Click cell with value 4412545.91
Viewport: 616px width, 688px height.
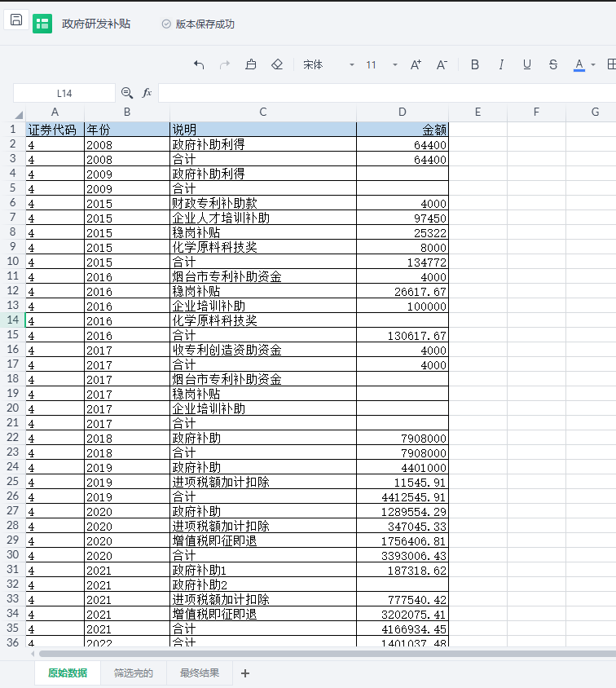tap(403, 496)
